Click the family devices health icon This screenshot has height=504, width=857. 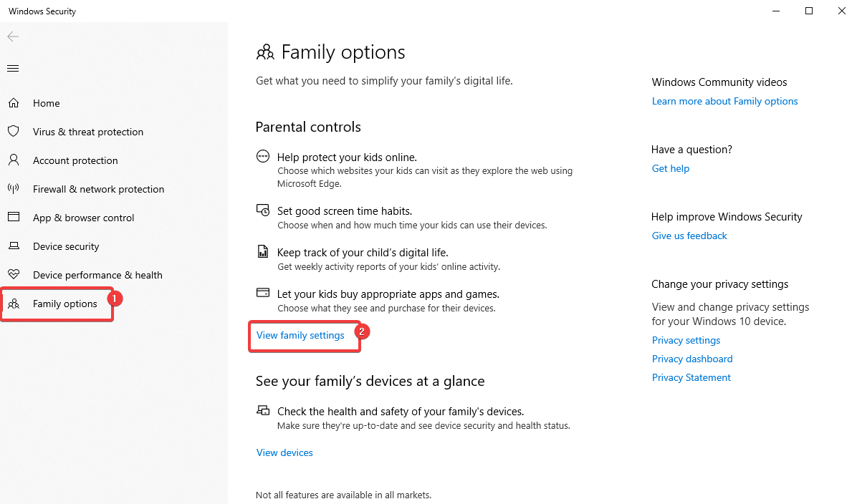[263, 409]
